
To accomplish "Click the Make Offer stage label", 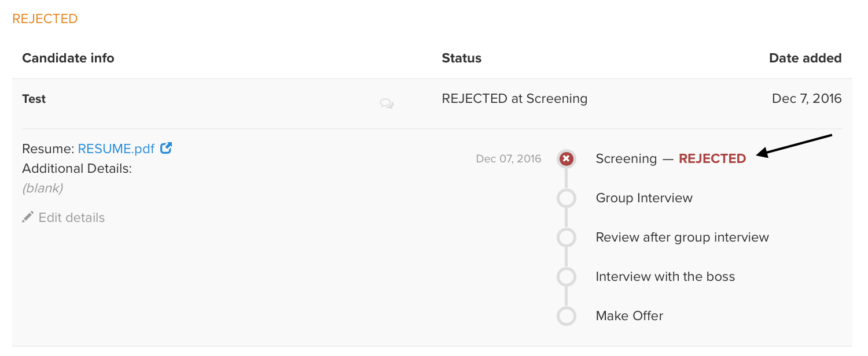I will pos(629,316).
